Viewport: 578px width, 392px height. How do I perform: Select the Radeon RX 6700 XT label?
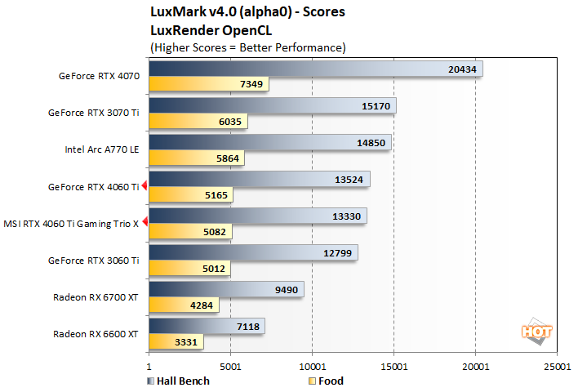(x=96, y=297)
